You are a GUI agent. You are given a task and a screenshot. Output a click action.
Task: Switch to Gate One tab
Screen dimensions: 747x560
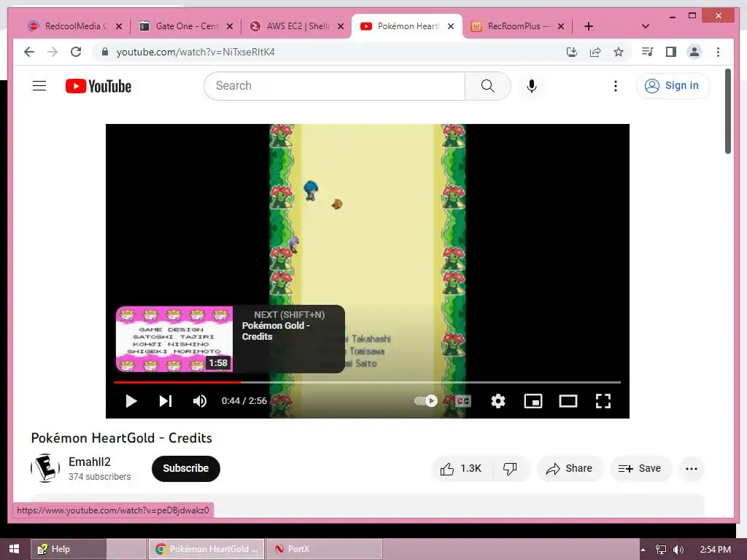click(186, 26)
